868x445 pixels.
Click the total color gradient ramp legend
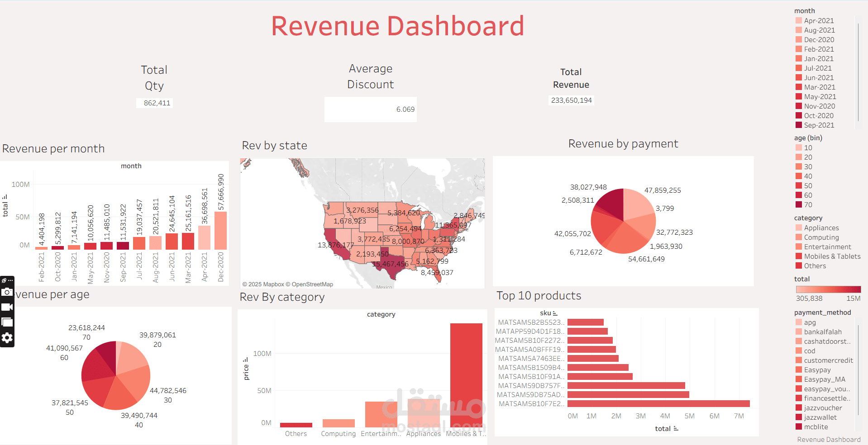tap(828, 290)
